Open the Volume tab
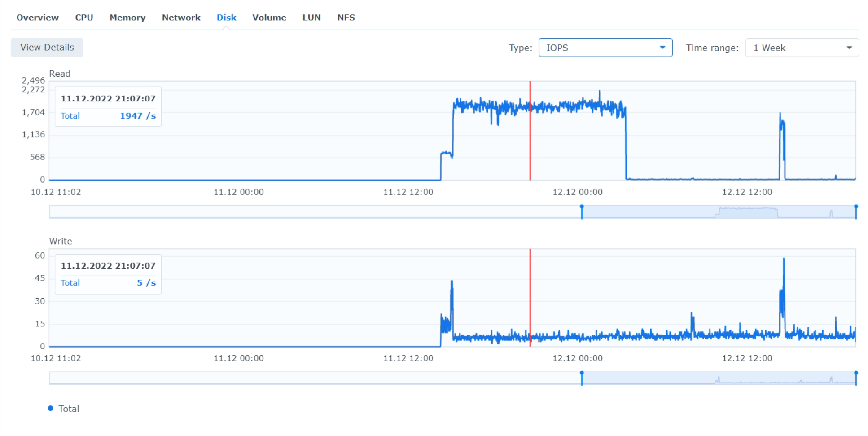 pos(269,18)
